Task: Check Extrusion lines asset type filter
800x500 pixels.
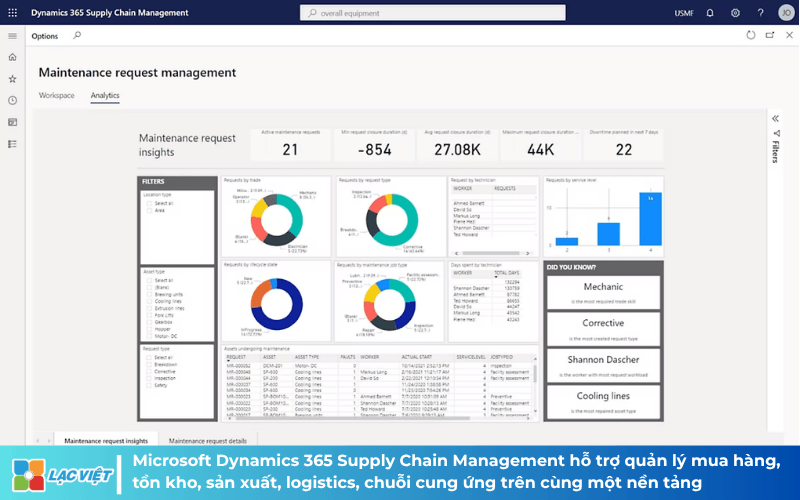Action: pyautogui.click(x=149, y=308)
